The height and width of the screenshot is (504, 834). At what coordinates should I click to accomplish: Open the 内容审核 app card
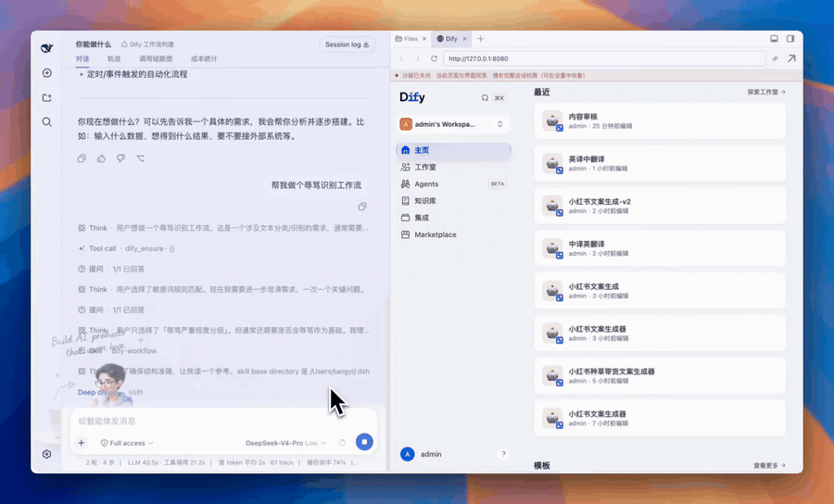click(660, 121)
